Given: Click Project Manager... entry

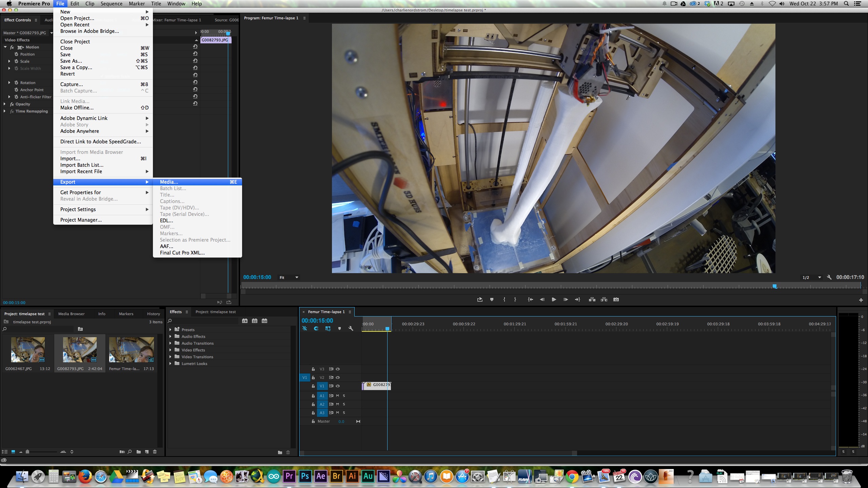Looking at the screenshot, I should (x=103, y=220).
